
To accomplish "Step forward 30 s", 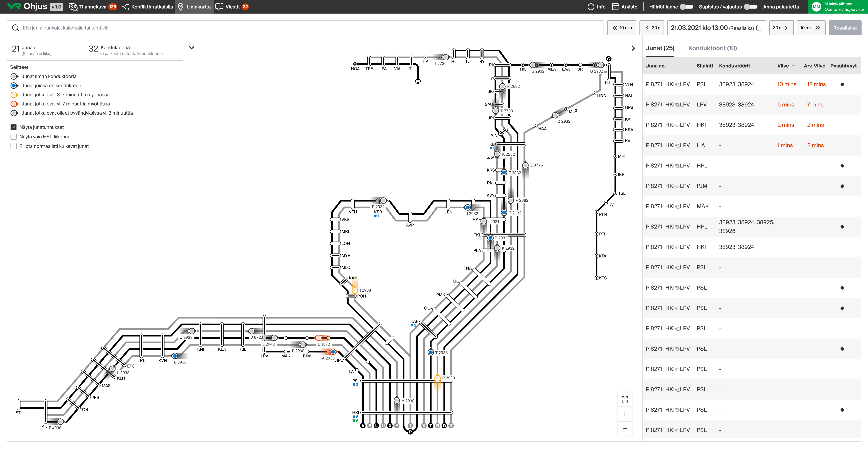I will [x=781, y=28].
